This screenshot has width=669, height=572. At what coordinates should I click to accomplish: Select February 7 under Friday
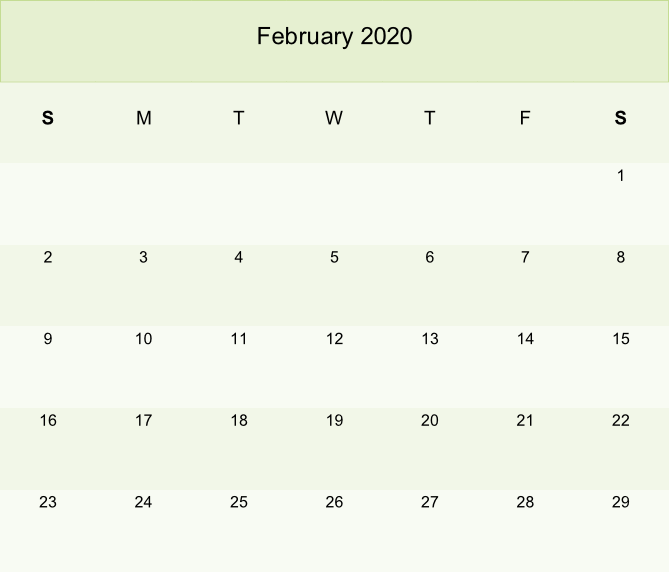[x=525, y=257]
